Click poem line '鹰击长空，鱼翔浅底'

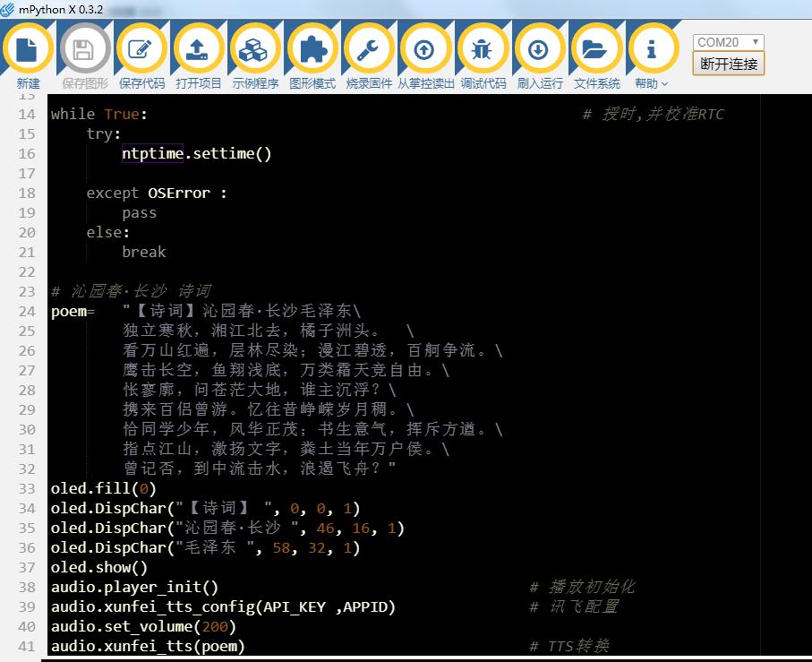click(286, 370)
